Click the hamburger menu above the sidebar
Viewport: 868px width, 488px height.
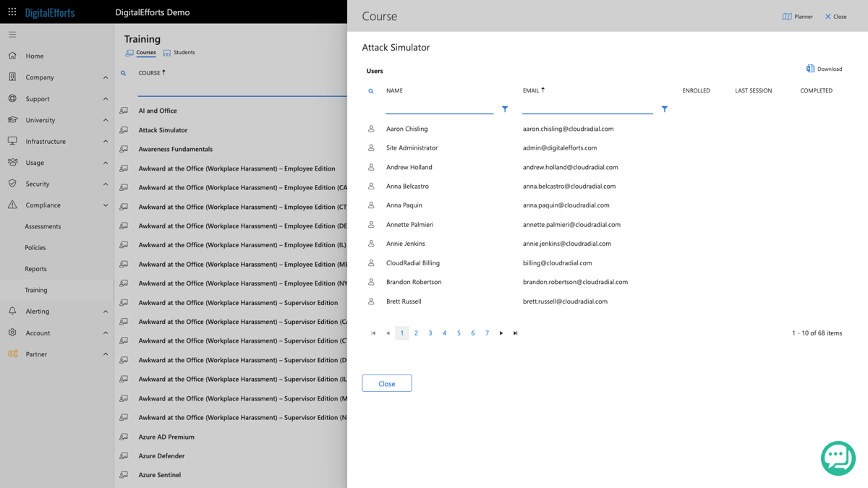[x=12, y=34]
